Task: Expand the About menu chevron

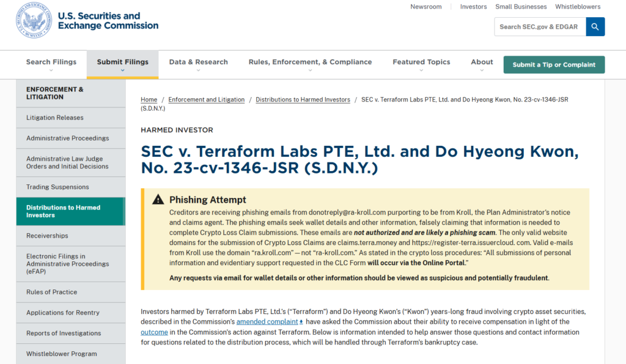Action: click(482, 71)
